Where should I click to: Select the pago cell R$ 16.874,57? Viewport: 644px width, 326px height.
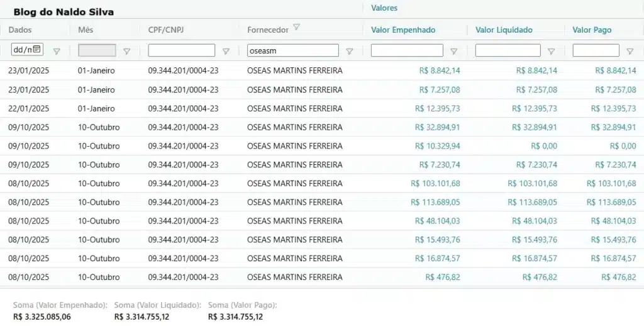pos(613,258)
